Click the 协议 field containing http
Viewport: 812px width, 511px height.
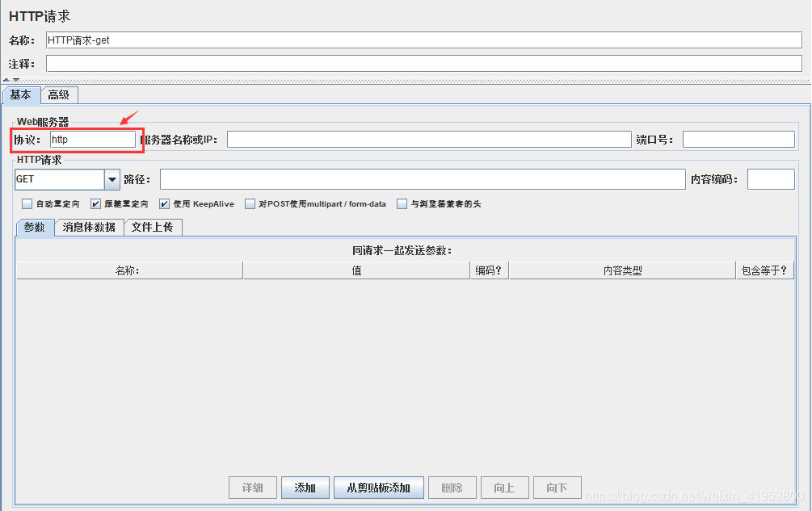coord(93,140)
